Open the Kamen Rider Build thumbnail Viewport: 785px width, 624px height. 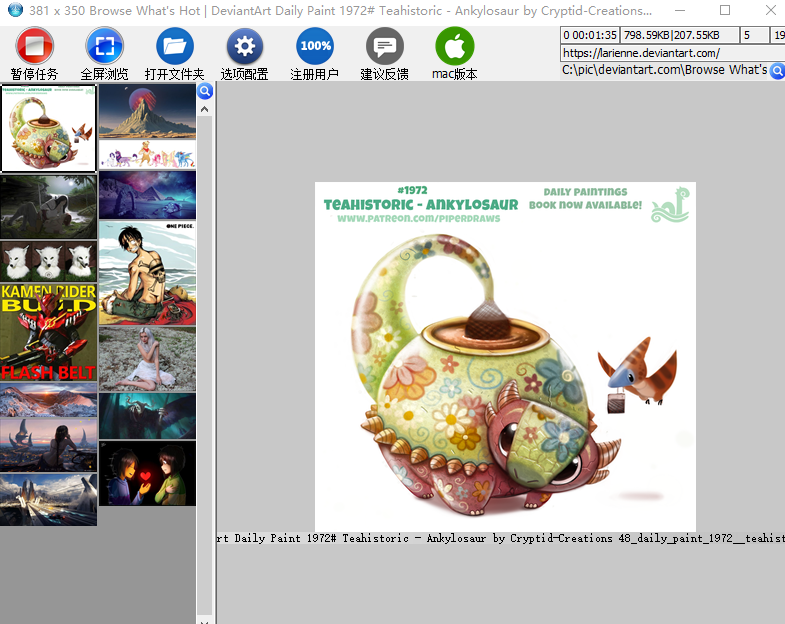[x=48, y=333]
